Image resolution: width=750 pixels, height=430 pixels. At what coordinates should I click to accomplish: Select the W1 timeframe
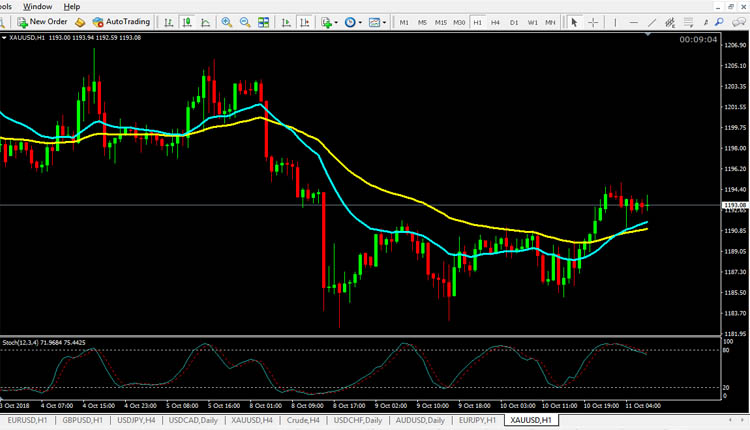click(532, 22)
